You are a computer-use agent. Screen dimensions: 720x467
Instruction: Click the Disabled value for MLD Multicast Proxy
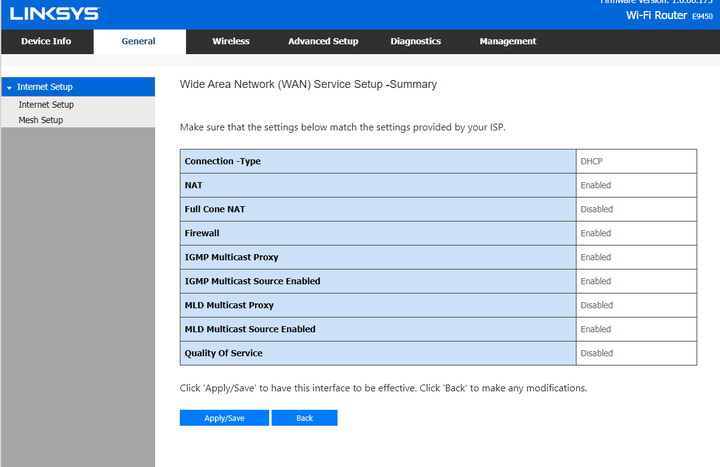tap(596, 305)
